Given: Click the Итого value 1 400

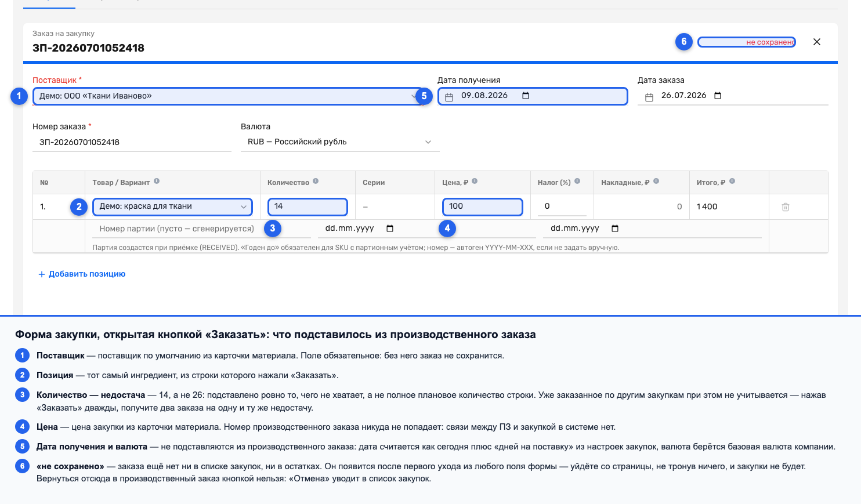Looking at the screenshot, I should pos(707,206).
